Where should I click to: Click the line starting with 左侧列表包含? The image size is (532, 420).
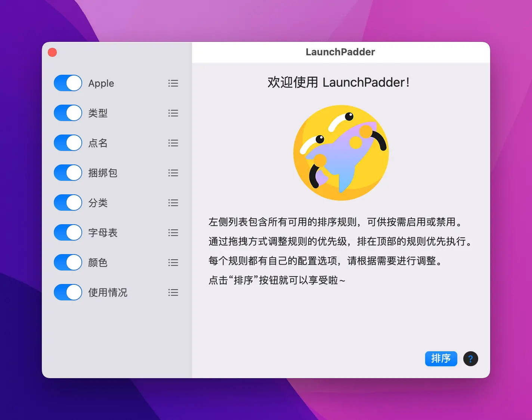point(336,222)
